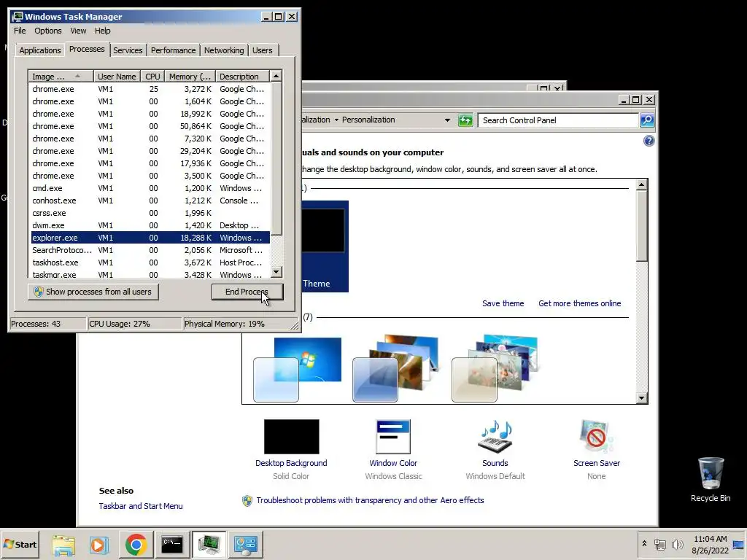Select chrome.exe row using 50,864 K memory
The height and width of the screenshot is (560, 747).
[150, 126]
